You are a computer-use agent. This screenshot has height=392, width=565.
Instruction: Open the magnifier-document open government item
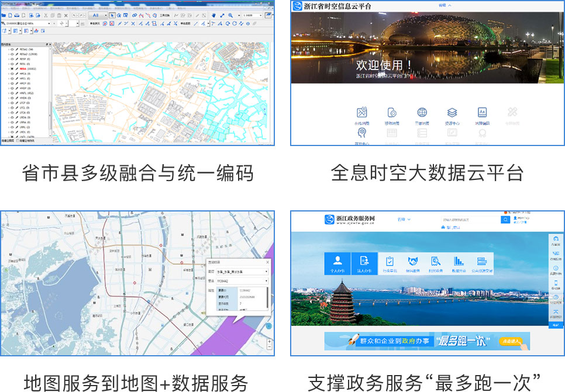pos(436,264)
